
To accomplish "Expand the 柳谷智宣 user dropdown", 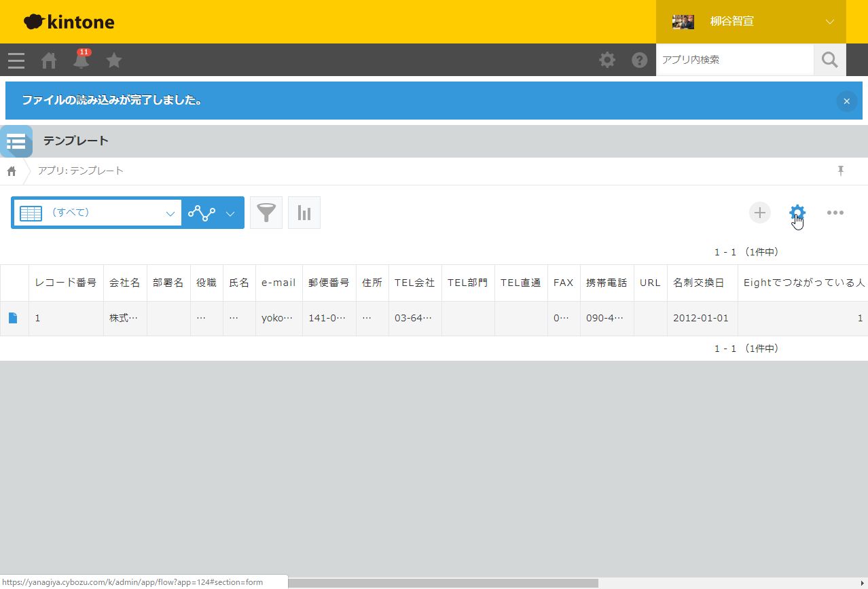I will pyautogui.click(x=830, y=22).
